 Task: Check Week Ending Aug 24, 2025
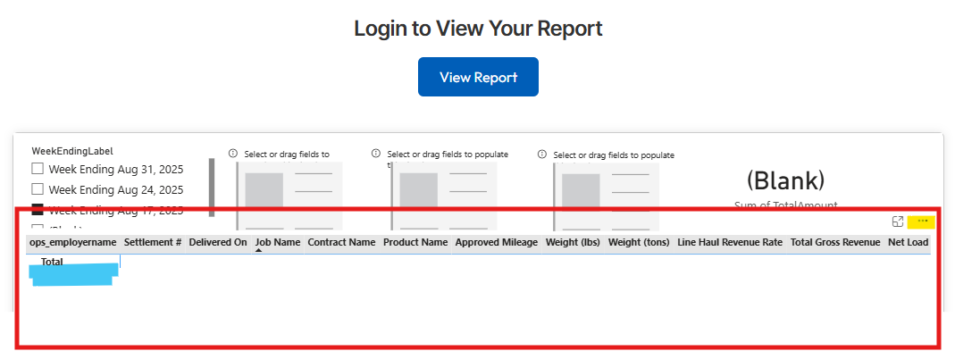[x=38, y=189]
